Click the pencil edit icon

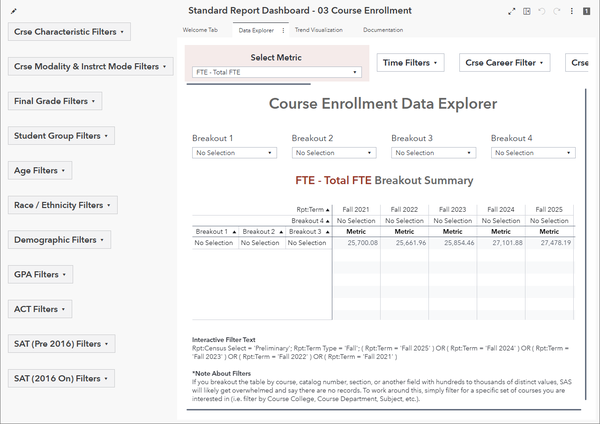click(x=13, y=11)
